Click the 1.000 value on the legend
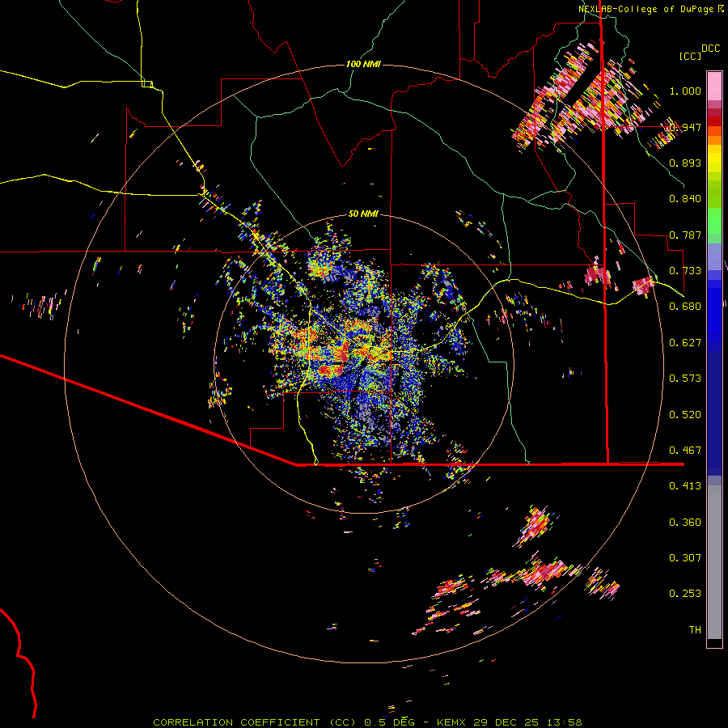The height and width of the screenshot is (728, 728). (685, 91)
